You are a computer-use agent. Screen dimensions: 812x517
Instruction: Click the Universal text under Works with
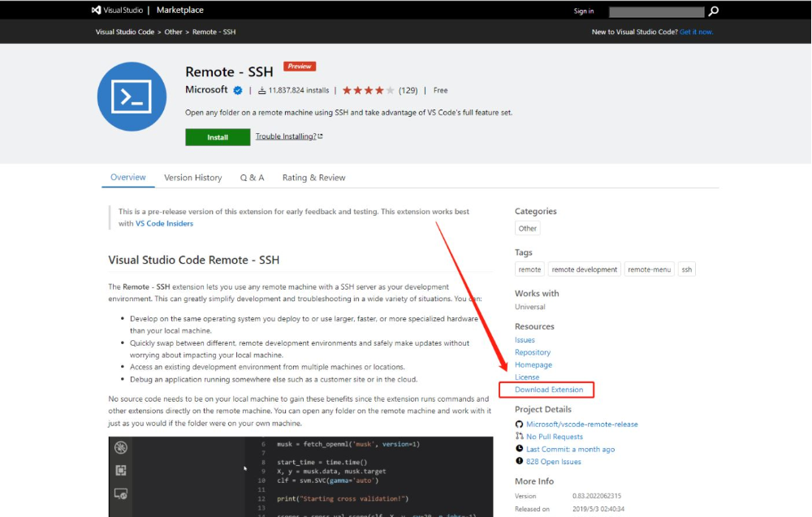(529, 306)
